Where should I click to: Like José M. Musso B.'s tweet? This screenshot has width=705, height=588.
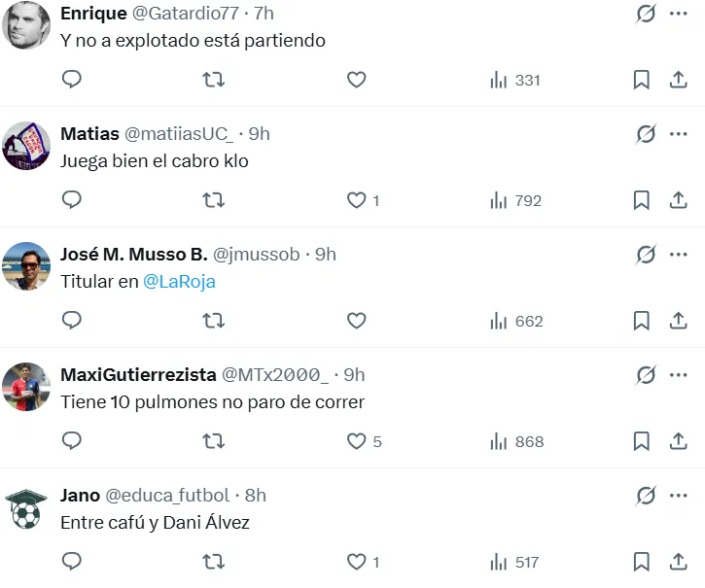pyautogui.click(x=357, y=321)
